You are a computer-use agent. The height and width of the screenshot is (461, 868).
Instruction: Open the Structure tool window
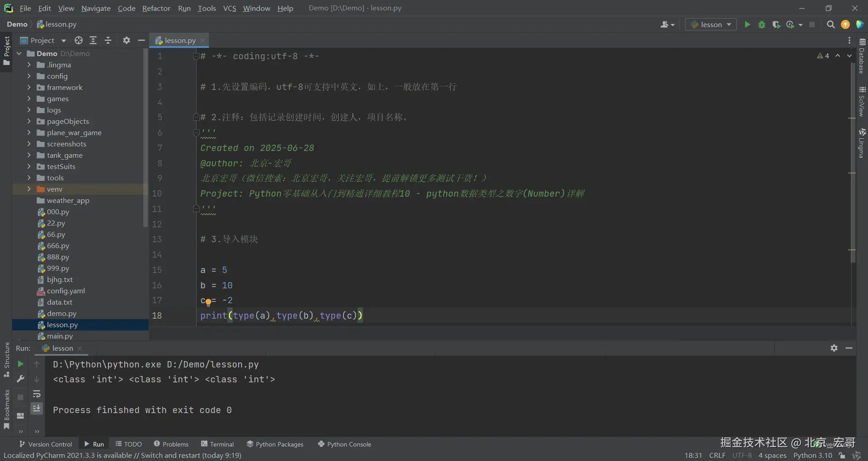6,360
